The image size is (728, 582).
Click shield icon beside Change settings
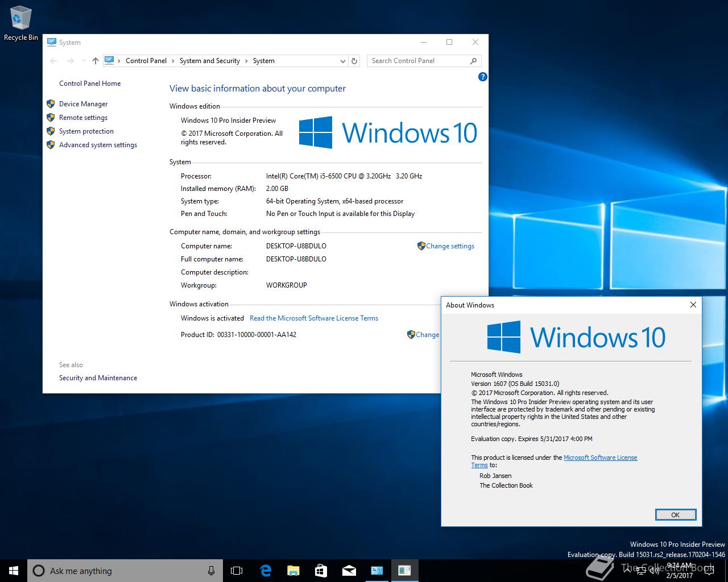point(421,246)
